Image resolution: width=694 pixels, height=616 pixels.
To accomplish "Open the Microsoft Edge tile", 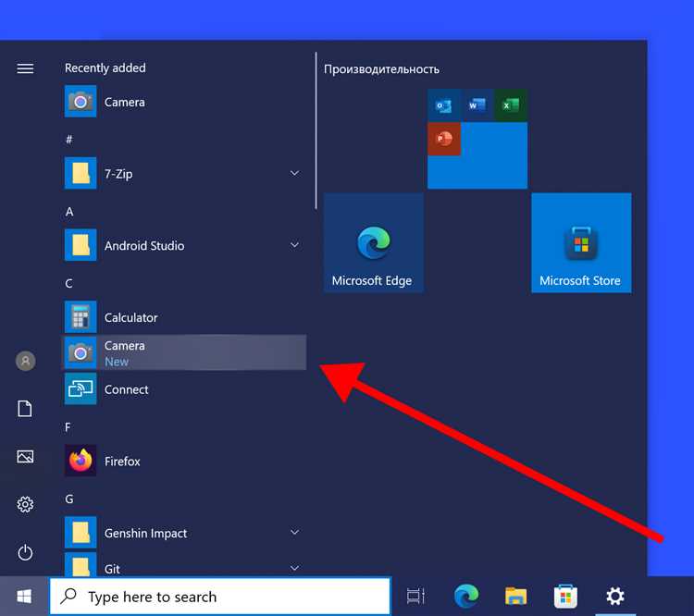I will (374, 242).
